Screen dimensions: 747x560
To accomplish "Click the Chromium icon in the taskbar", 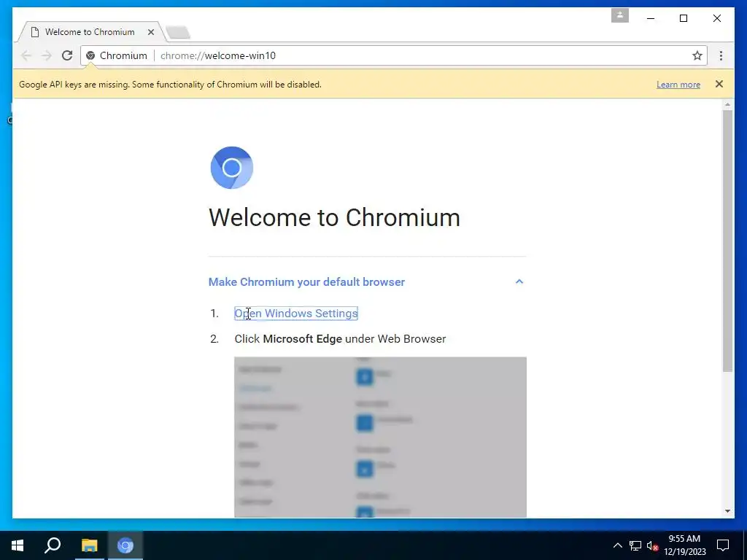I will 125,545.
